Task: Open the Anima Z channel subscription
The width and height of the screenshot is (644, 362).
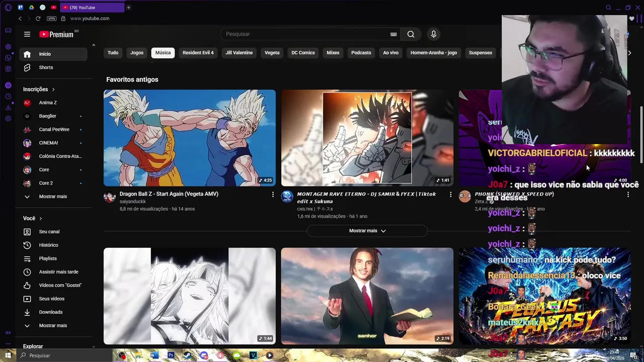Action: tap(53, 103)
